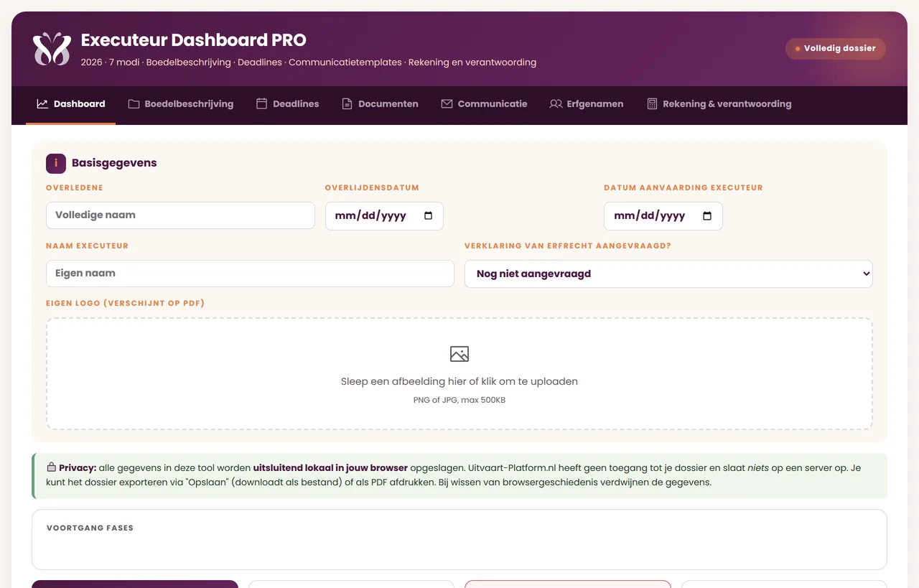This screenshot has width=919, height=588.
Task: Click the calculator icon beside Rekening & verantwoording
Action: [652, 104]
